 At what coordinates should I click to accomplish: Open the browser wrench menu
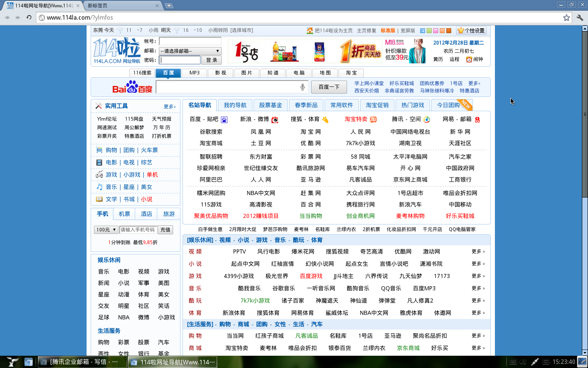(580, 18)
